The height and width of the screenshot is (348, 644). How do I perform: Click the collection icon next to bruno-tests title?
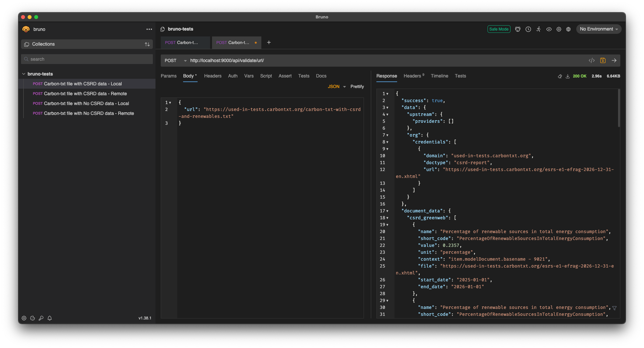(162, 29)
